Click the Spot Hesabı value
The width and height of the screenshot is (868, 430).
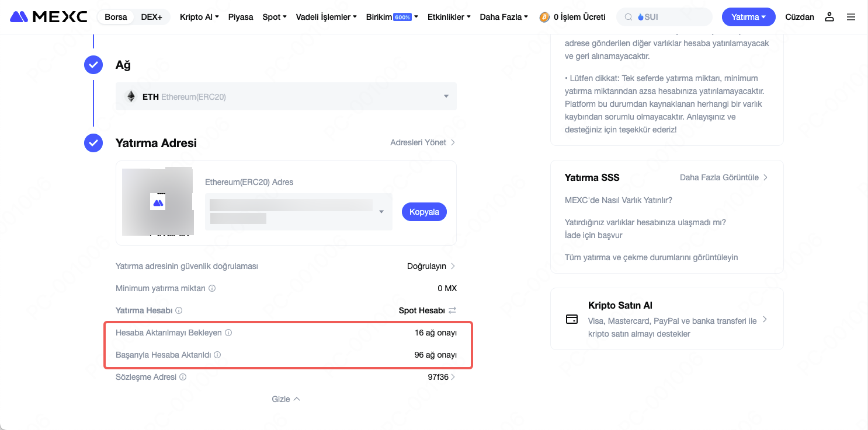tap(422, 310)
